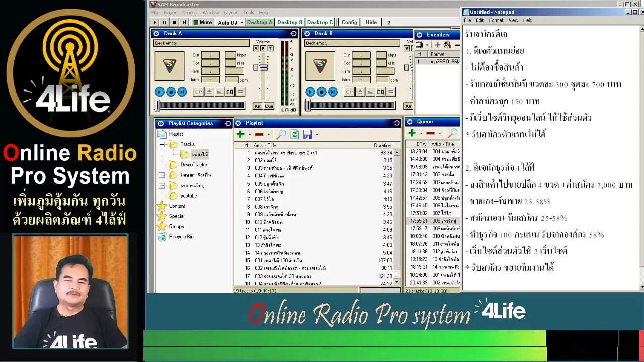Viewport: 644px width, 362px height.
Task: Click Deck A panel options circular icon
Action: click(x=294, y=33)
